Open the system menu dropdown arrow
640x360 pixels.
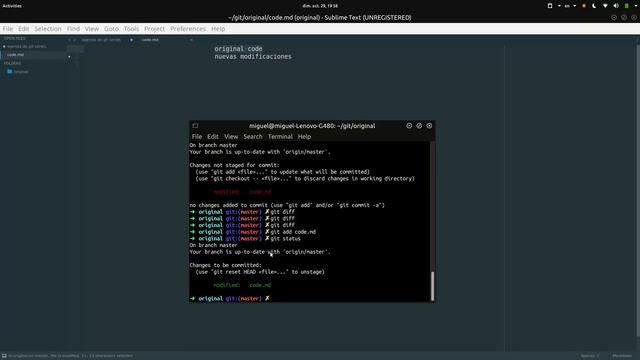coord(636,6)
